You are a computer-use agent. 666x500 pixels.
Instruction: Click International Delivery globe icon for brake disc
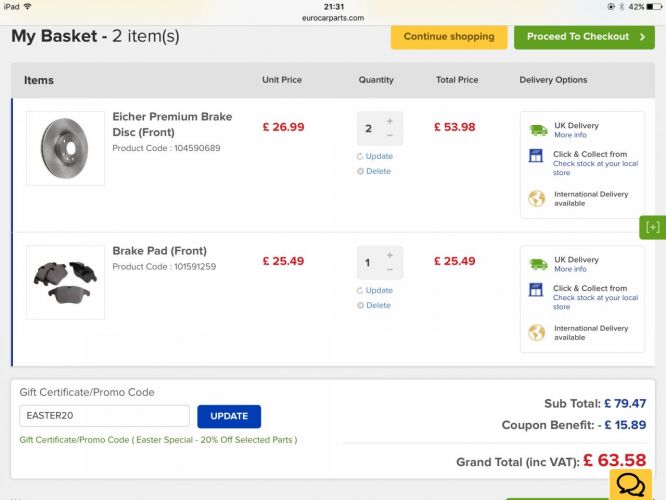coord(536,198)
